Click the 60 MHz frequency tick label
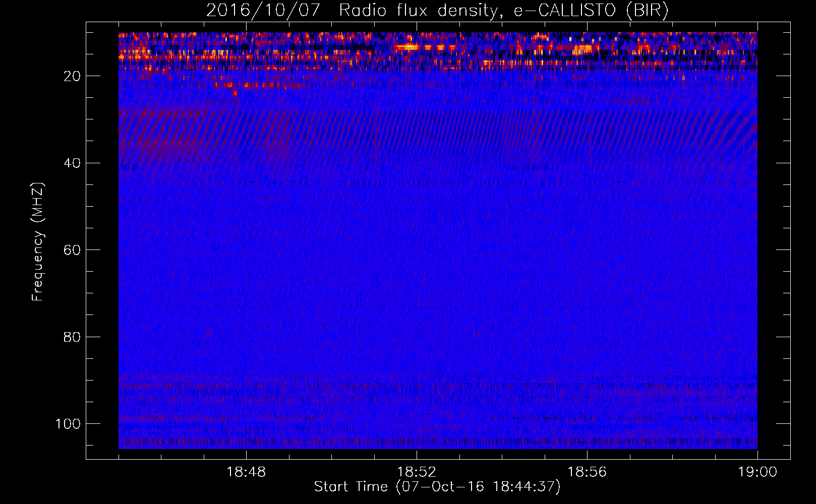 (73, 250)
